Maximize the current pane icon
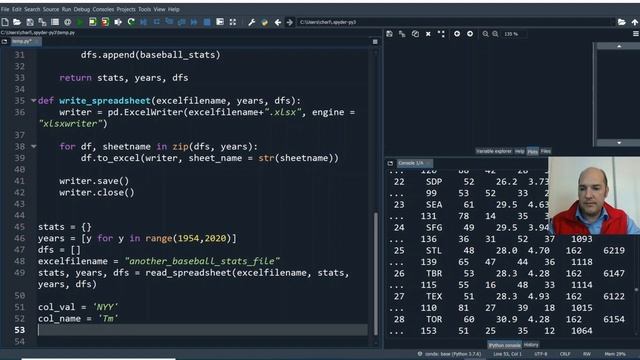This screenshot has width=640, height=360. 220,22
